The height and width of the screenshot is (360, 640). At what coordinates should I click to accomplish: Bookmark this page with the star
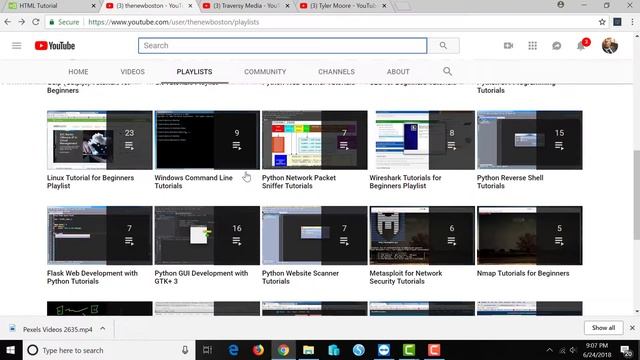(602, 22)
